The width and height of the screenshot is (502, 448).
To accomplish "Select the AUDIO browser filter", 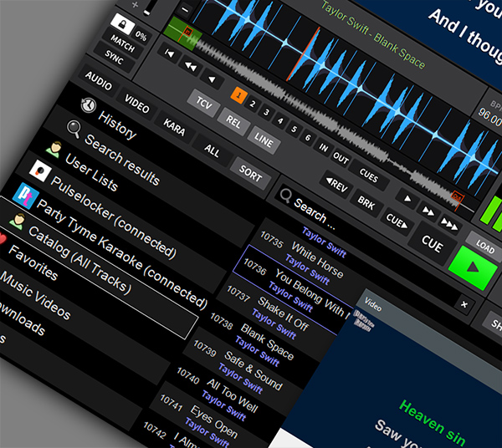I will 99,81.
